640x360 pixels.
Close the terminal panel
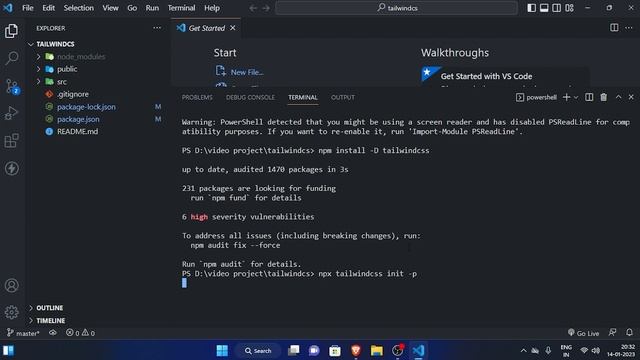631,97
